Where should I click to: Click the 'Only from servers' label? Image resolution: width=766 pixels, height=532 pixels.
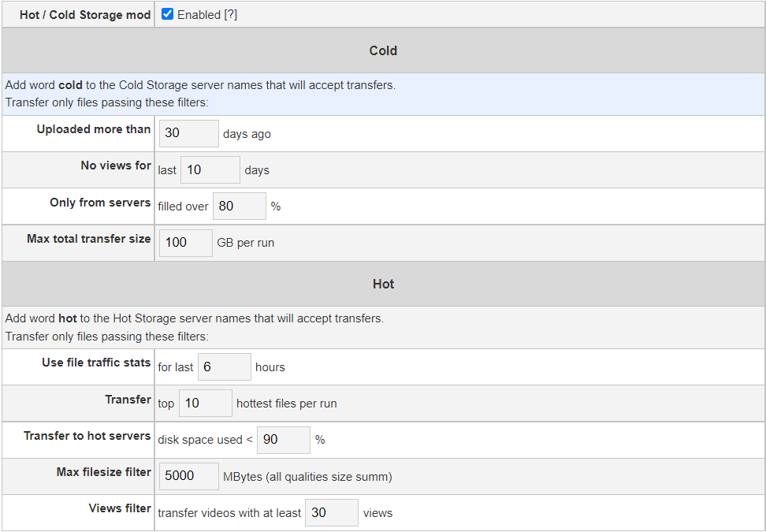click(100, 203)
